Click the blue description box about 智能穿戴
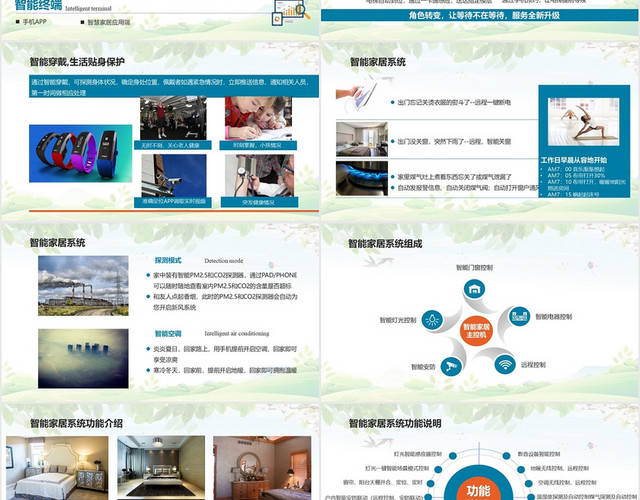 (174, 87)
